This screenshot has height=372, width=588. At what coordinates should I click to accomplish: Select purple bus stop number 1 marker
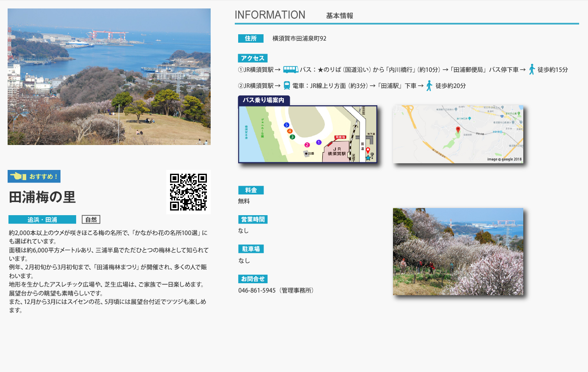click(319, 142)
